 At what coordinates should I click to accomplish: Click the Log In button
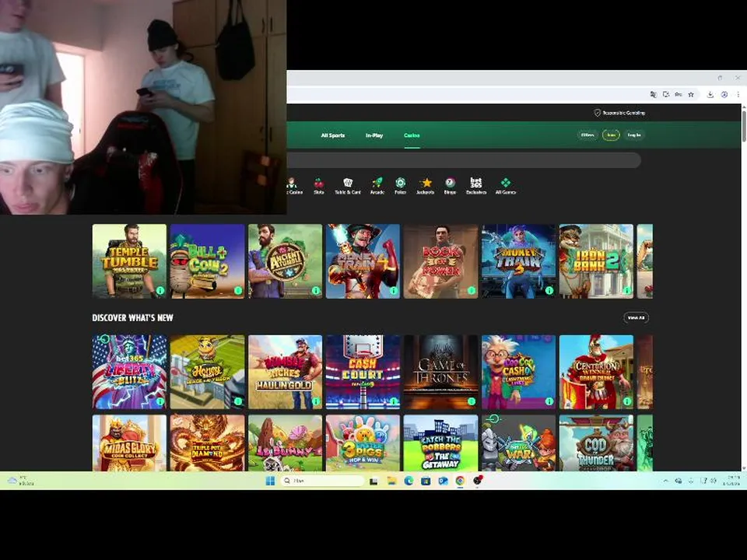[x=634, y=135]
